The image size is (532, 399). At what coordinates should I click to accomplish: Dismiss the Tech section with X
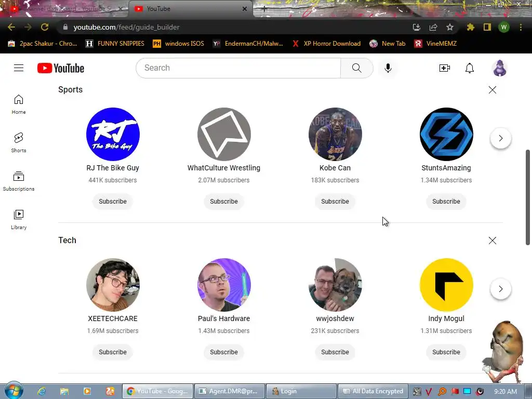click(x=493, y=241)
